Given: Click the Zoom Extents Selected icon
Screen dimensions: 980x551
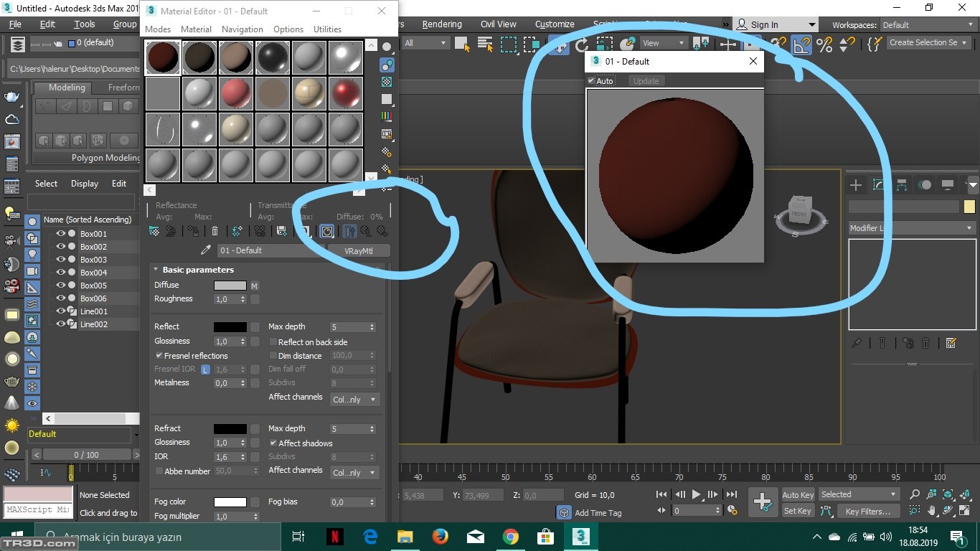Looking at the screenshot, I should pyautogui.click(x=948, y=494).
